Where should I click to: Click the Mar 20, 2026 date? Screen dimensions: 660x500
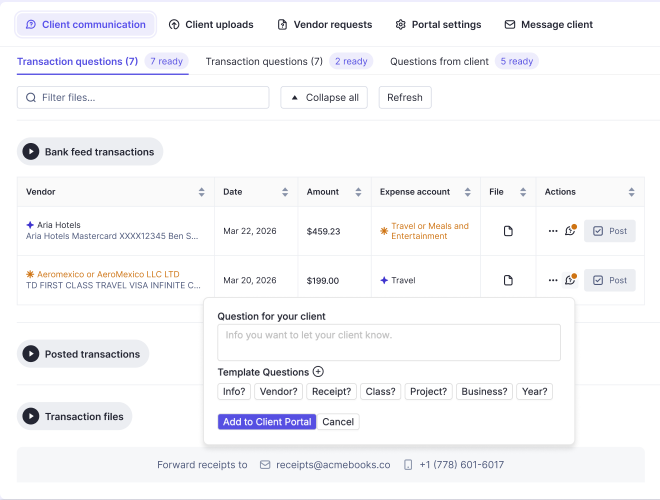[250, 280]
